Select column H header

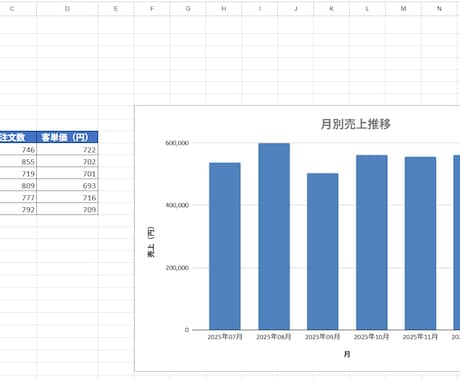(224, 8)
